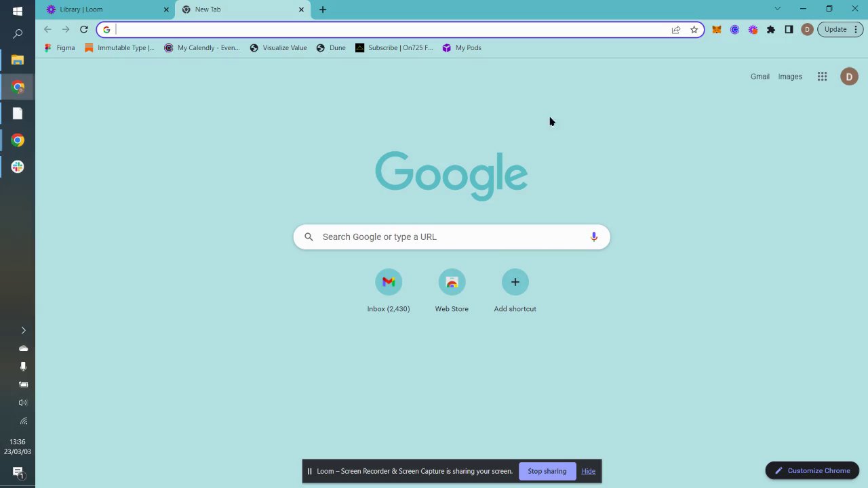Open the Chrome profile avatar in toolbar
This screenshot has width=868, height=488.
[x=807, y=30]
